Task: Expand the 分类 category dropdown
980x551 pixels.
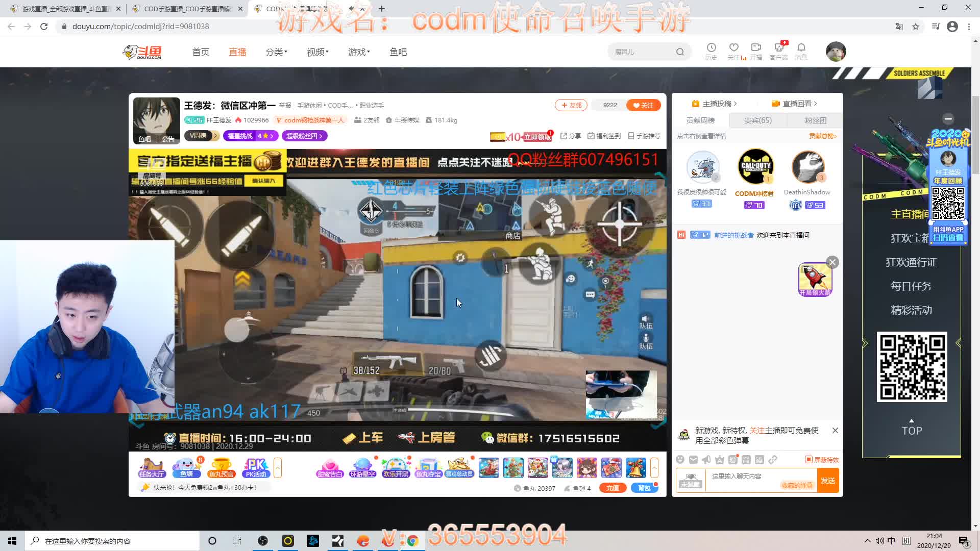Action: [276, 52]
